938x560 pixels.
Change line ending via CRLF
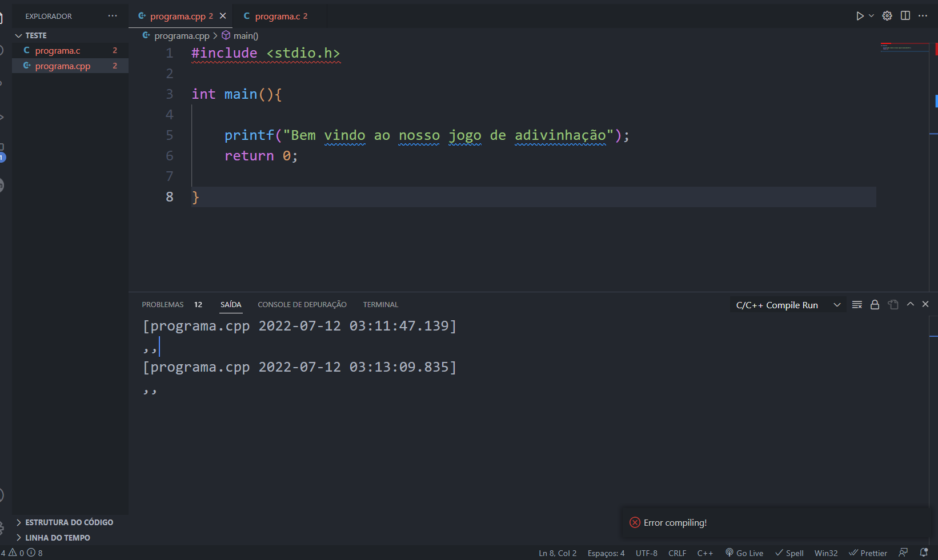point(678,553)
